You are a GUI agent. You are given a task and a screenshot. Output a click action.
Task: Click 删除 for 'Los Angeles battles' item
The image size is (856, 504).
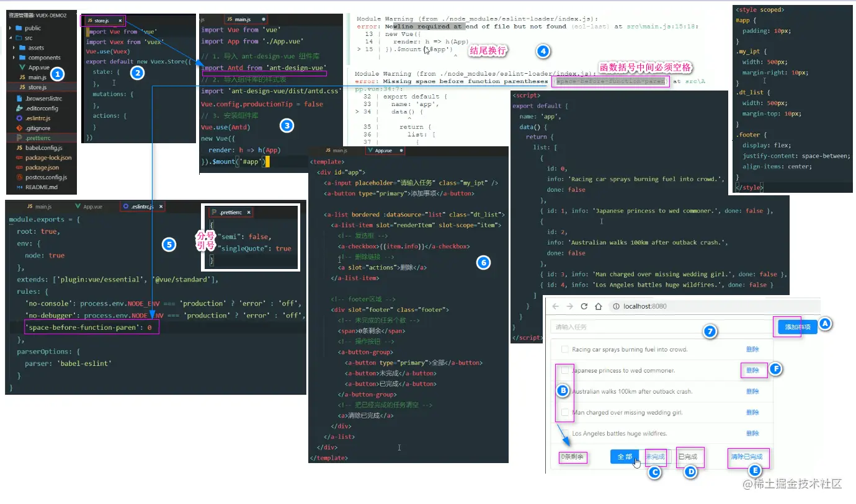(x=752, y=434)
